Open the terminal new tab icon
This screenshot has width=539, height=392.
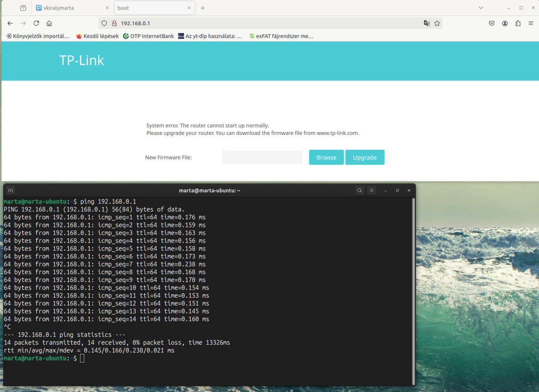pyautogui.click(x=11, y=190)
